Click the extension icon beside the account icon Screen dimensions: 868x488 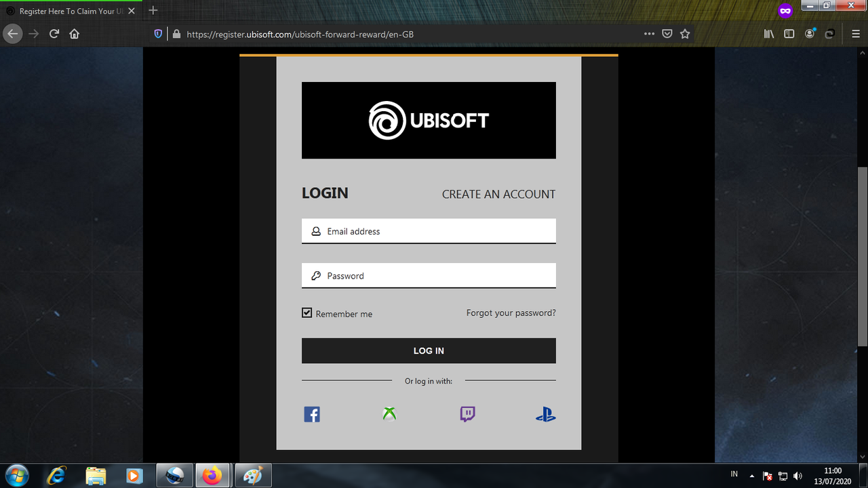pos(829,34)
